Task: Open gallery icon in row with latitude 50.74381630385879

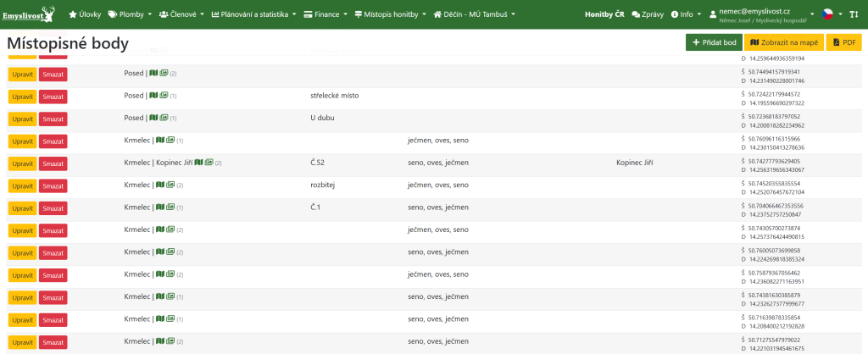Action: click(x=171, y=296)
